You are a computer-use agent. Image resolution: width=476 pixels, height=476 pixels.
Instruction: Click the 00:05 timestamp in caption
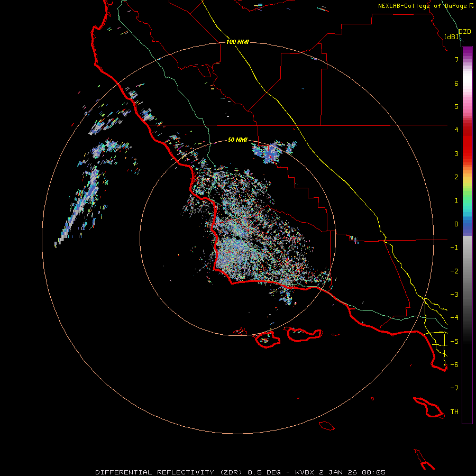375,472
